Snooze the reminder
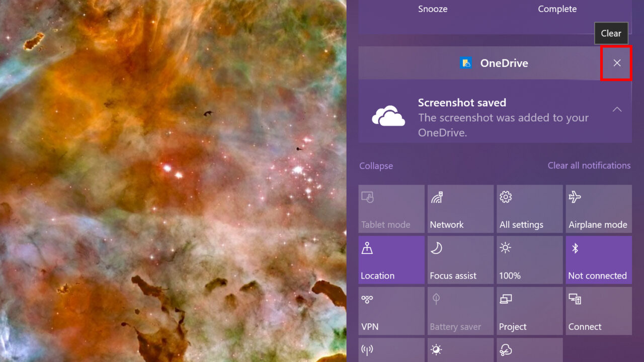The image size is (644, 362). pyautogui.click(x=433, y=9)
